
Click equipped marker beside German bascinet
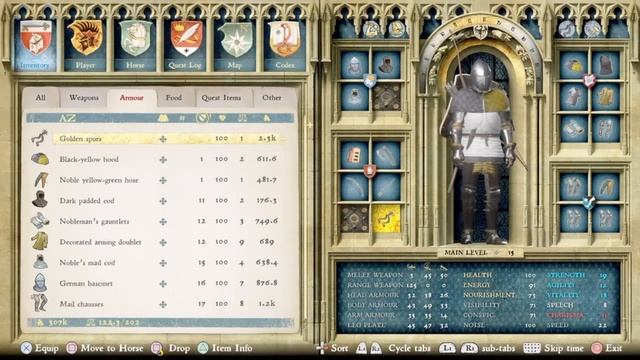point(163,284)
